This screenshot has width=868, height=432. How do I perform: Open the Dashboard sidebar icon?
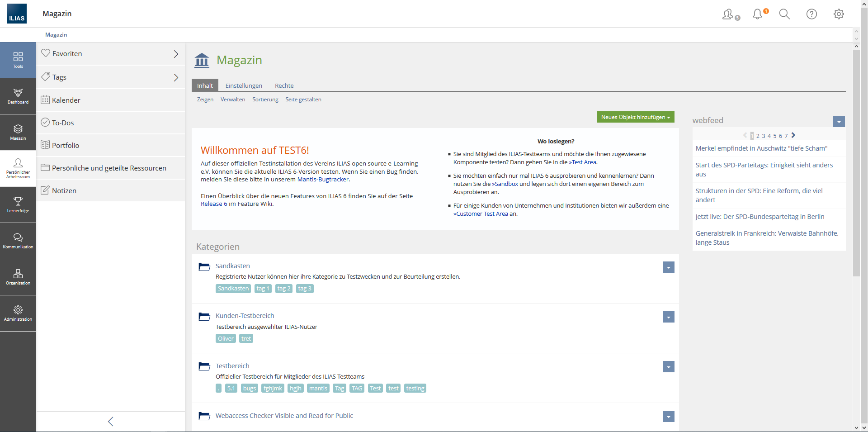point(18,96)
